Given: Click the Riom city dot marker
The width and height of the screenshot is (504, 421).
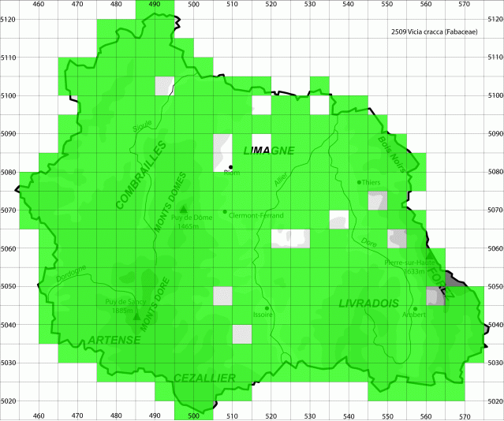Looking at the screenshot, I should click(x=230, y=167).
